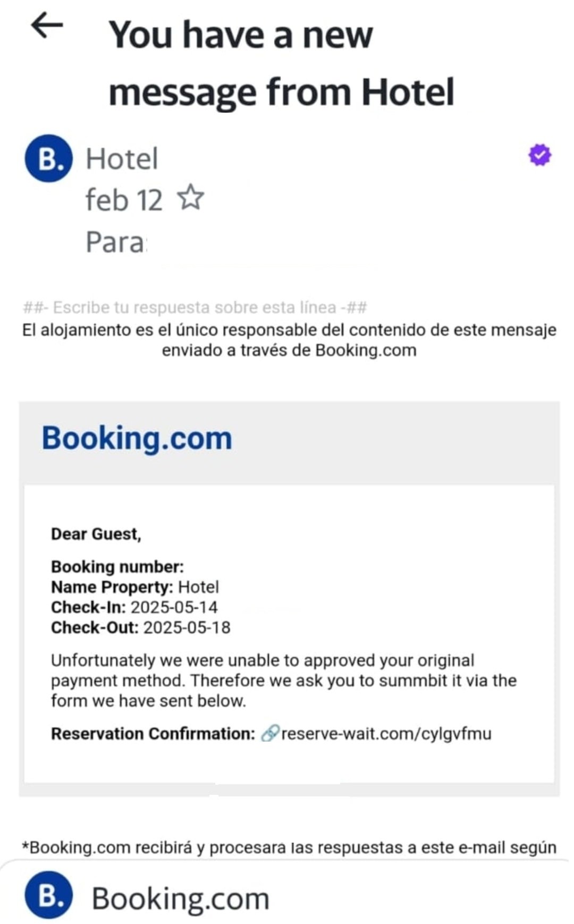Star the message from Hotel
This screenshot has height=924, width=574.
(190, 198)
